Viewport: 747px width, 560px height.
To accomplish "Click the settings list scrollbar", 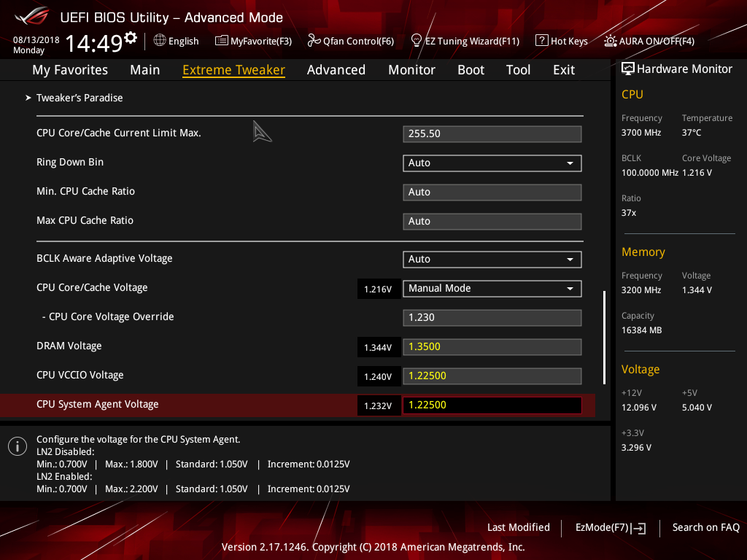I will pyautogui.click(x=604, y=337).
